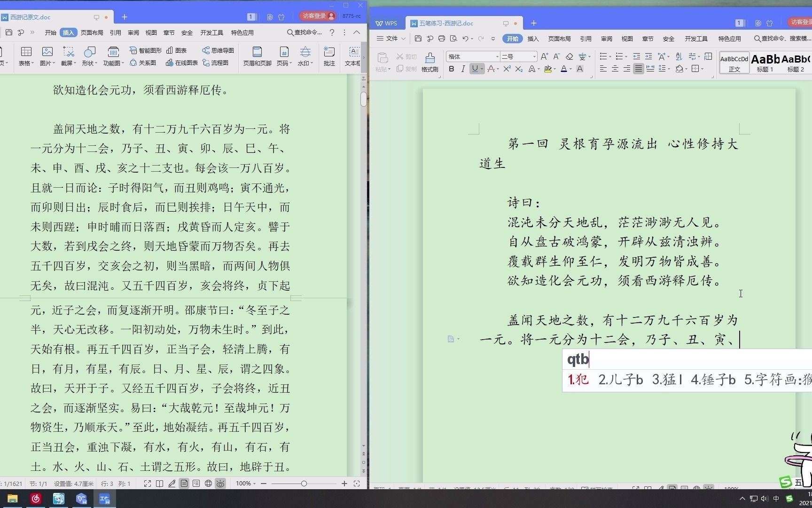Align text left in right window

click(603, 69)
